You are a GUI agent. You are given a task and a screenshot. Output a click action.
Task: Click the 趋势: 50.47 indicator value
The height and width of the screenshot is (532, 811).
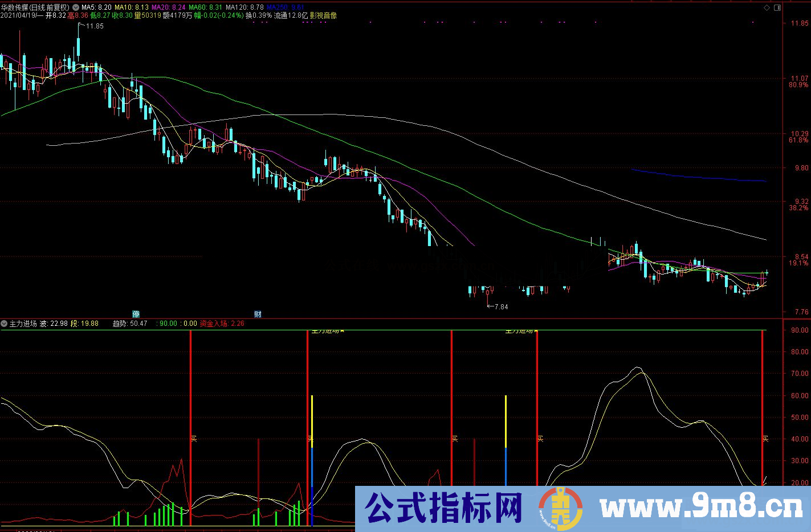click(x=130, y=324)
